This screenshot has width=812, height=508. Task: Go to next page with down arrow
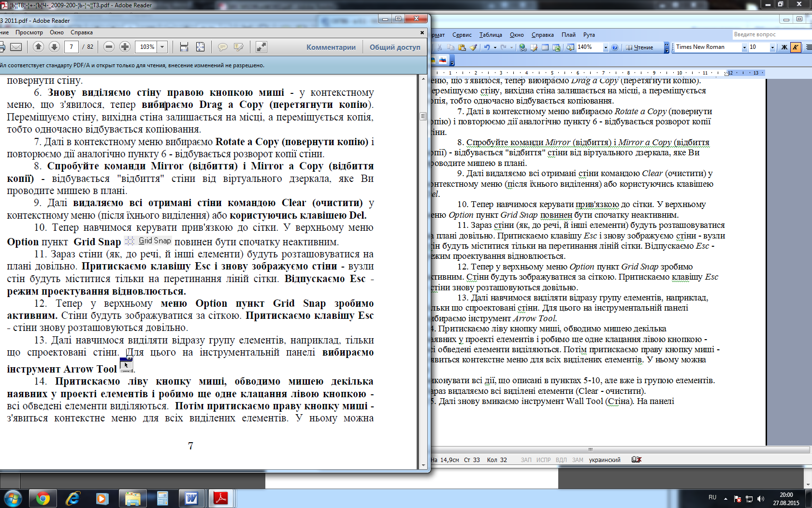55,47
